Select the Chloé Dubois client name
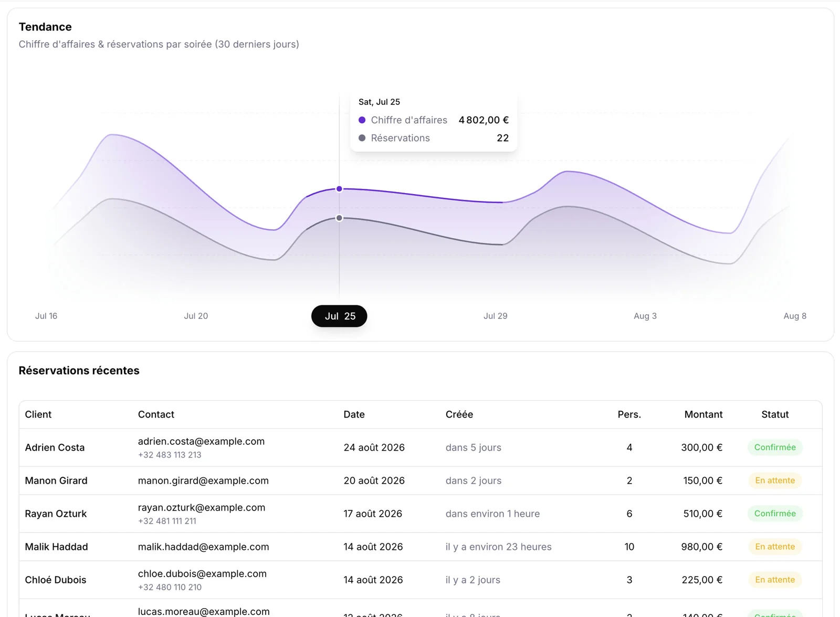 56,580
